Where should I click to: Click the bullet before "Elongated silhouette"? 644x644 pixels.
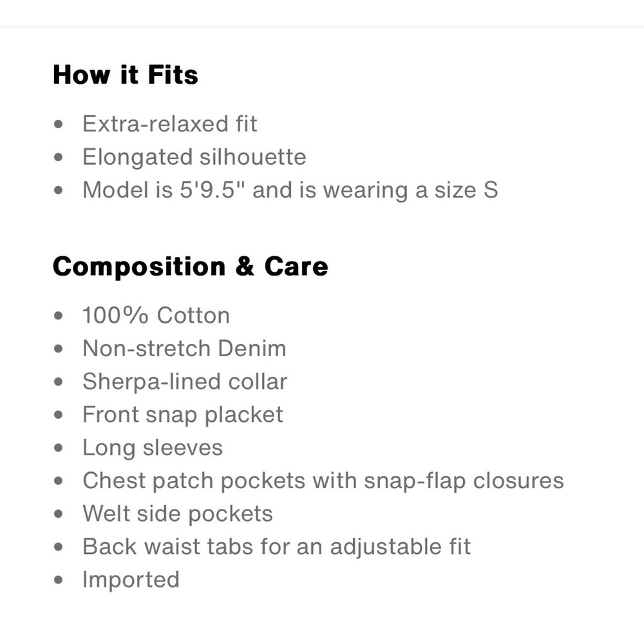coord(60,157)
